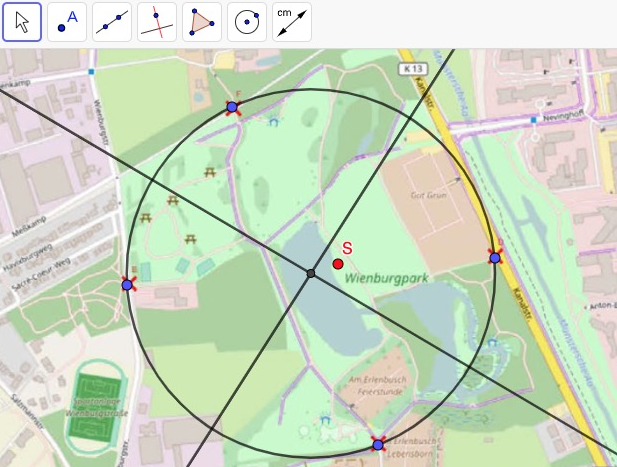The height and width of the screenshot is (467, 617).
Task: Pick the Polygon triangle tool
Action: (202, 22)
